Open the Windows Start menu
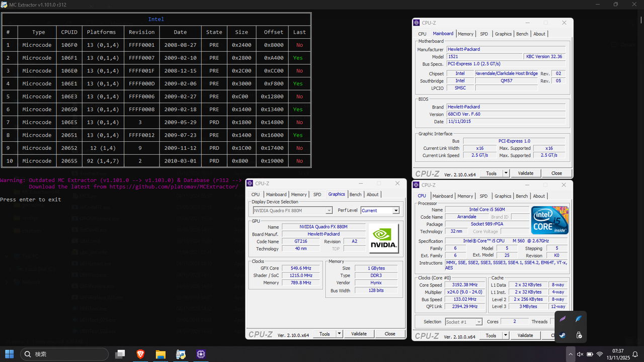The width and height of the screenshot is (644, 362). click(x=10, y=354)
